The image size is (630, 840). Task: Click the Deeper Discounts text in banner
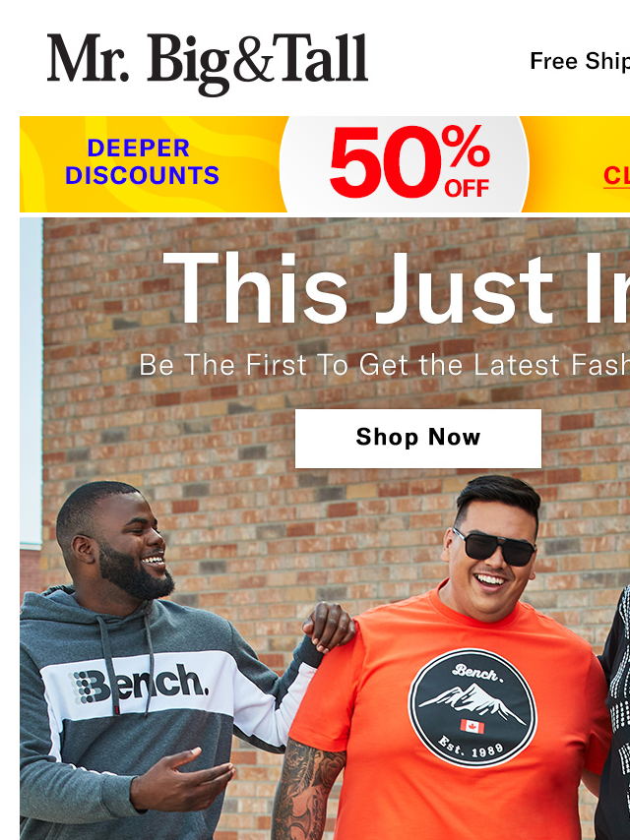pos(142,161)
